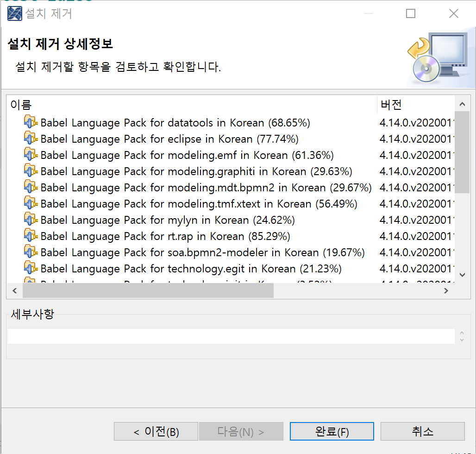The height and width of the screenshot is (454, 476).
Task: Click the 완료(F) button
Action: click(332, 431)
